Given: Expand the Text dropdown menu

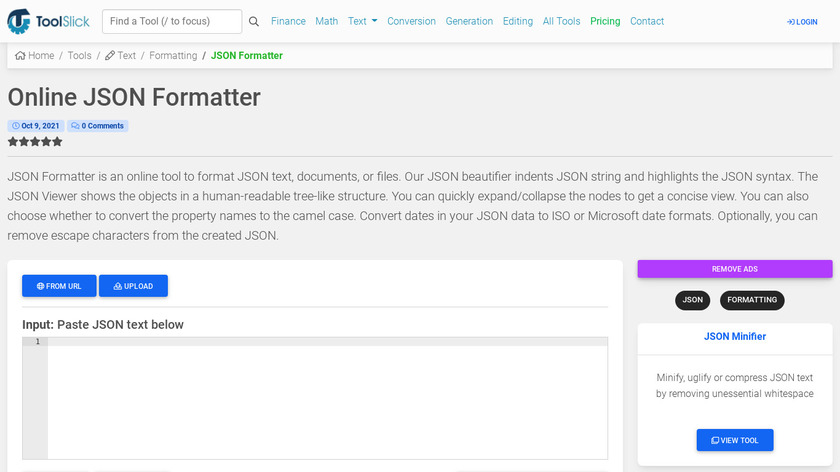Looking at the screenshot, I should click(362, 21).
